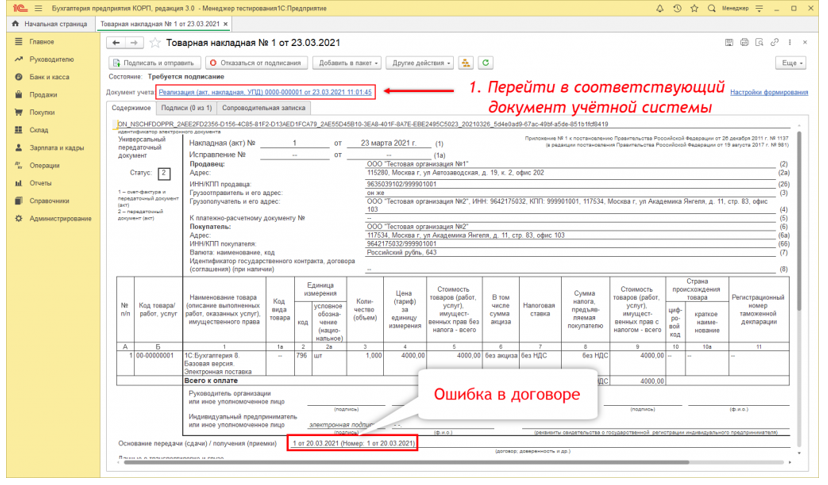Print with the printer icon
Image resolution: width=828 pixels, height=485 pixels.
point(744,42)
